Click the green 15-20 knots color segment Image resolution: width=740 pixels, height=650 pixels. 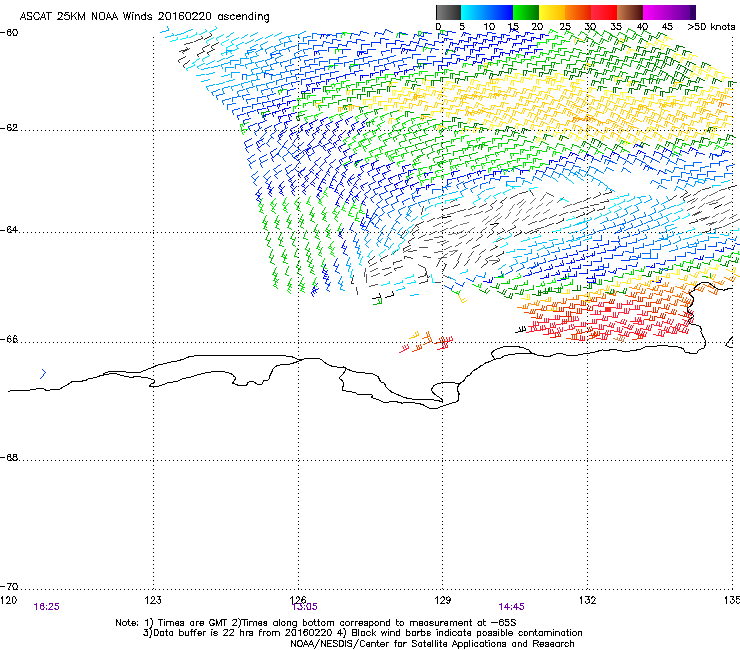tap(526, 12)
